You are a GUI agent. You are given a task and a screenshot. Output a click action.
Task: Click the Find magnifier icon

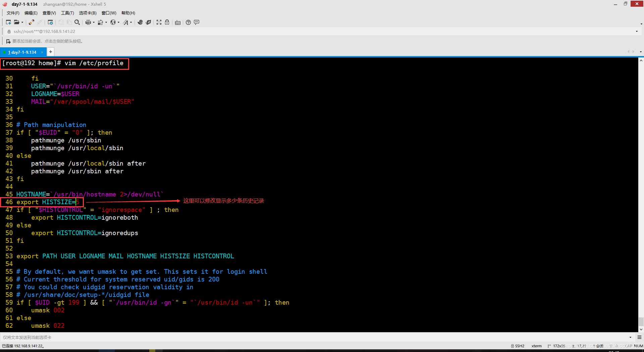tap(77, 22)
